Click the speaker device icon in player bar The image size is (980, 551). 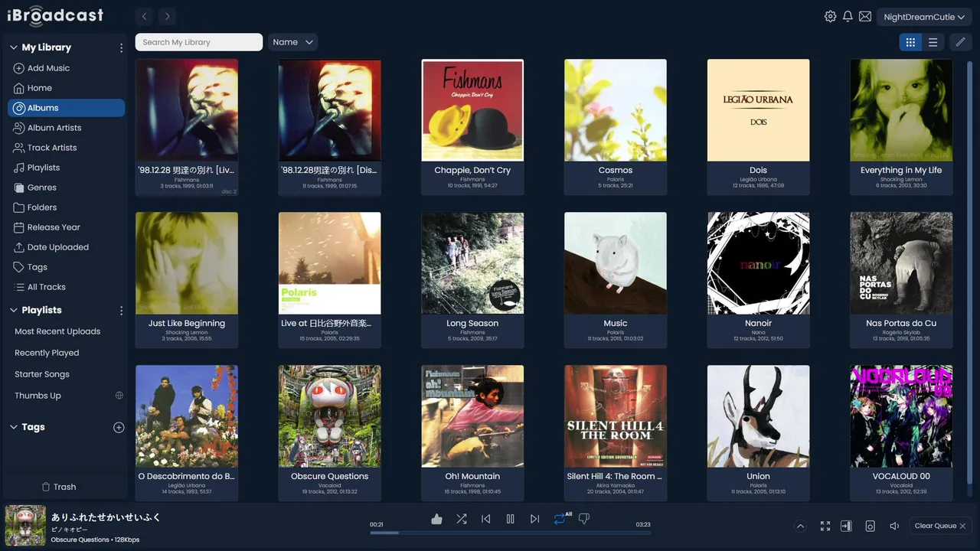coord(870,526)
